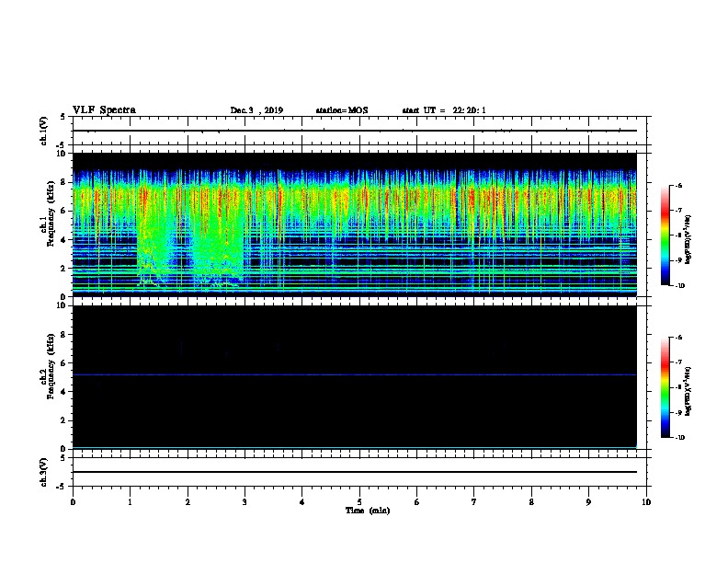Click time axis tick label "5"
This screenshot has height=563, width=728.
(359, 502)
